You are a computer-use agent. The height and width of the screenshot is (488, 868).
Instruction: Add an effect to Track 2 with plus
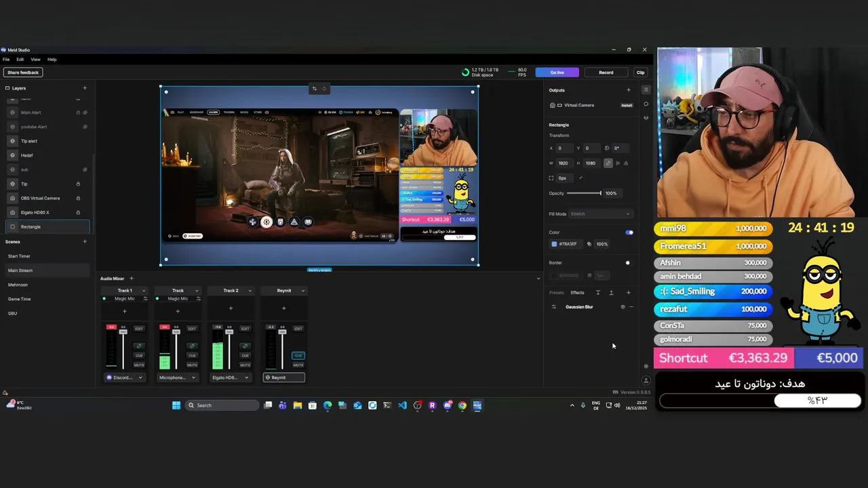pos(231,308)
